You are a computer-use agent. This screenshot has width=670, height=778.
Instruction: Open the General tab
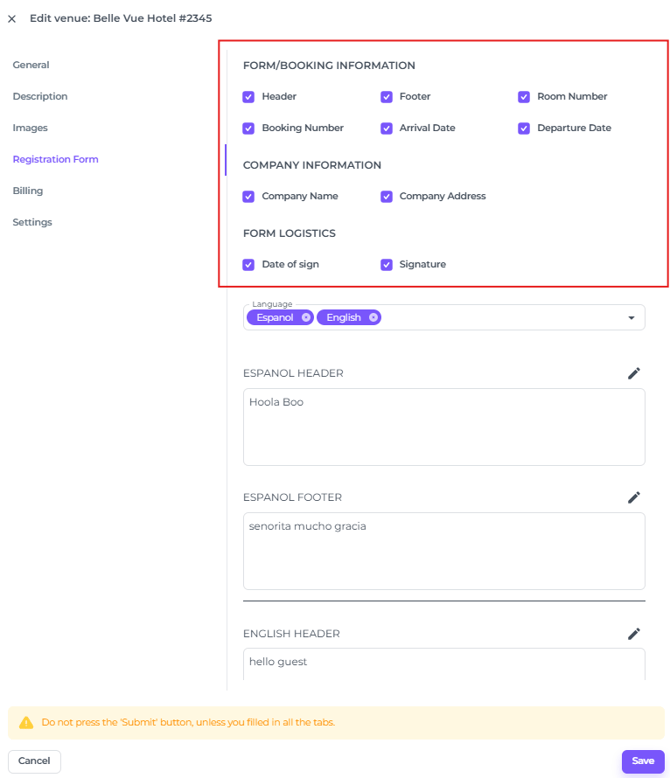pos(31,65)
